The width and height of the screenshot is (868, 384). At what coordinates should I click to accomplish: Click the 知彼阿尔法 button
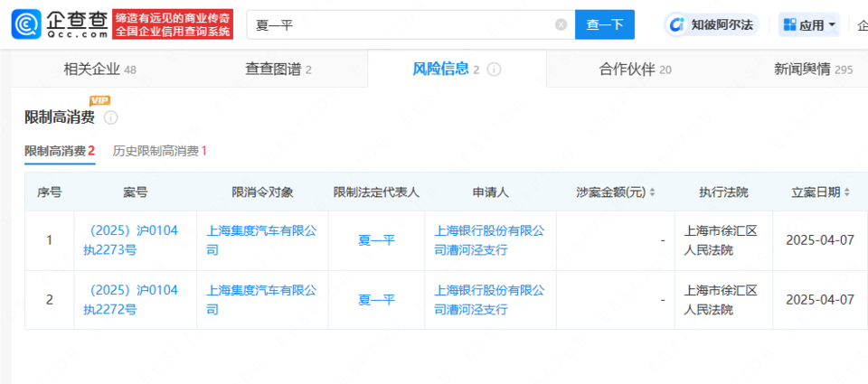point(712,25)
